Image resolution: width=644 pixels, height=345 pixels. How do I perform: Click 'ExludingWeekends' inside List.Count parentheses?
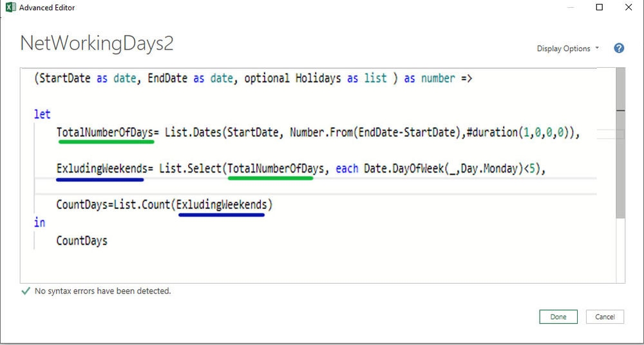[x=222, y=204]
